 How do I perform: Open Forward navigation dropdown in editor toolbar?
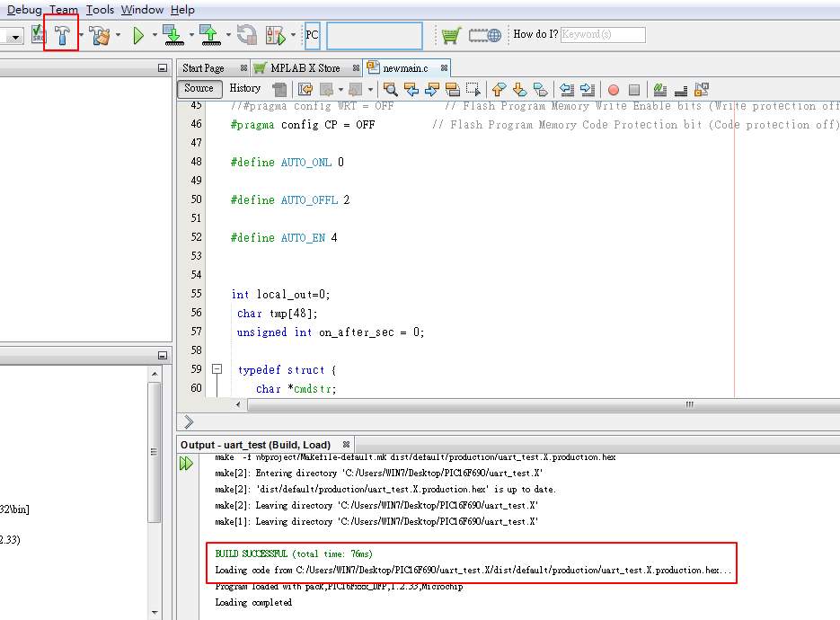pyautogui.click(x=370, y=90)
